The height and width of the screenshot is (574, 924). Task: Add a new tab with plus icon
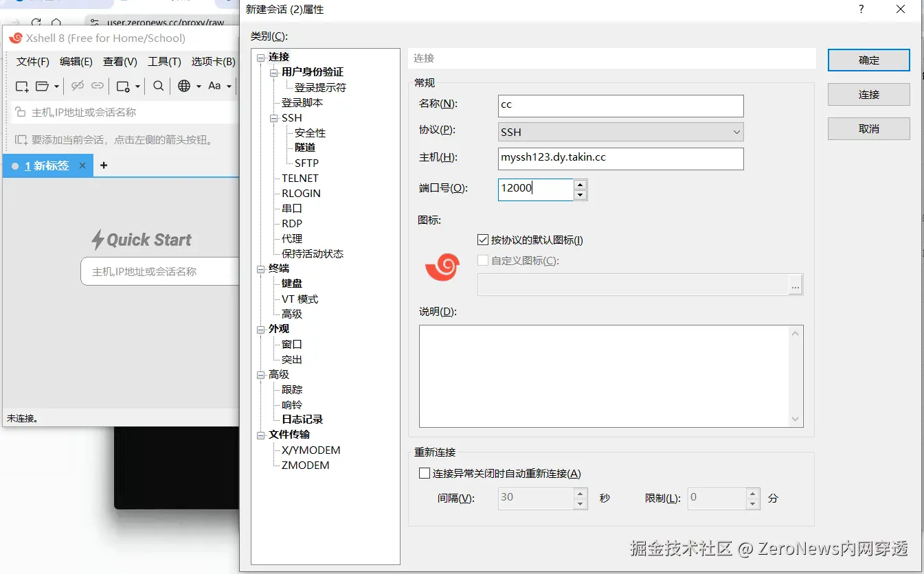pyautogui.click(x=104, y=165)
